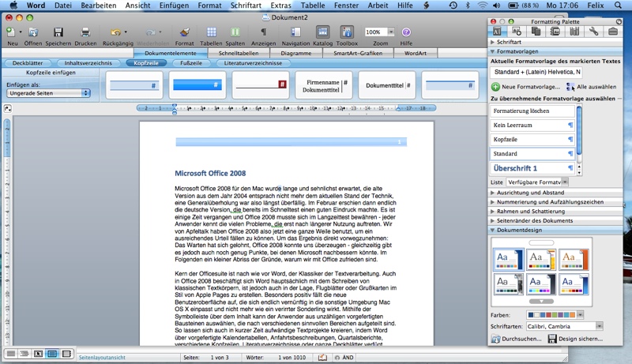
Task: Choose header thumbnail with red page number
Action: (261, 85)
